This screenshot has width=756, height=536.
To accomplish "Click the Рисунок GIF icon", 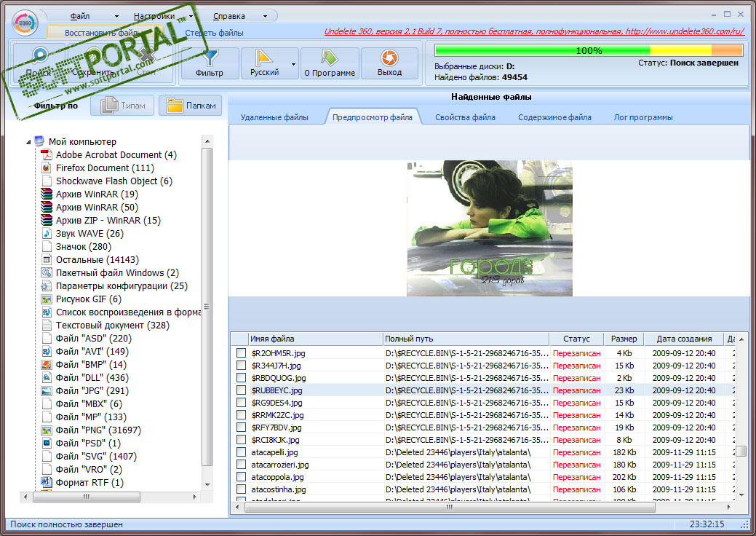I will [47, 299].
